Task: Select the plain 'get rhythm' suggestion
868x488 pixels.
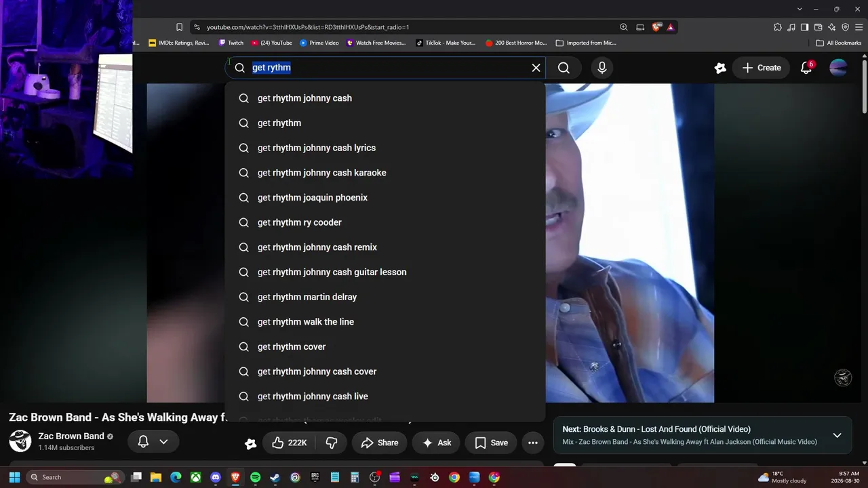Action: [385, 123]
